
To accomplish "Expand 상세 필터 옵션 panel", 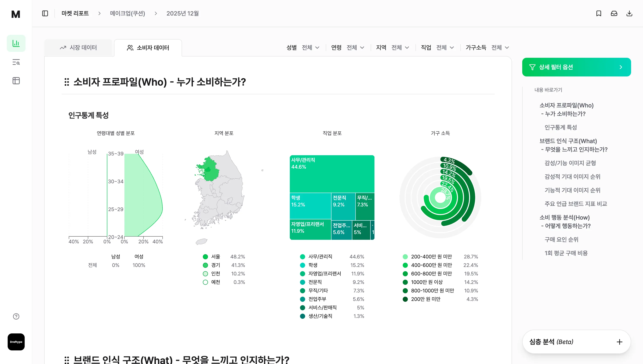I will click(x=576, y=67).
